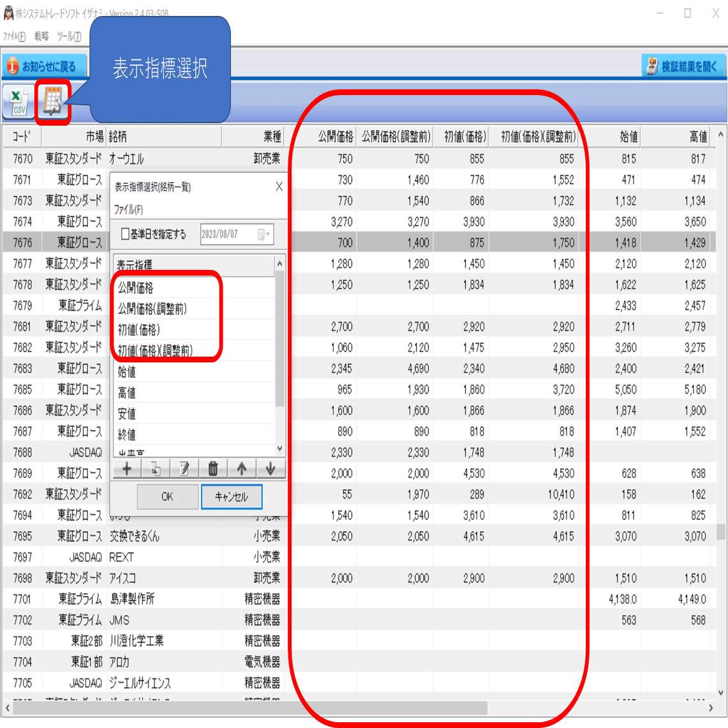Delete indicator using the trash icon
This screenshot has height=728, width=728.
pos(212,468)
